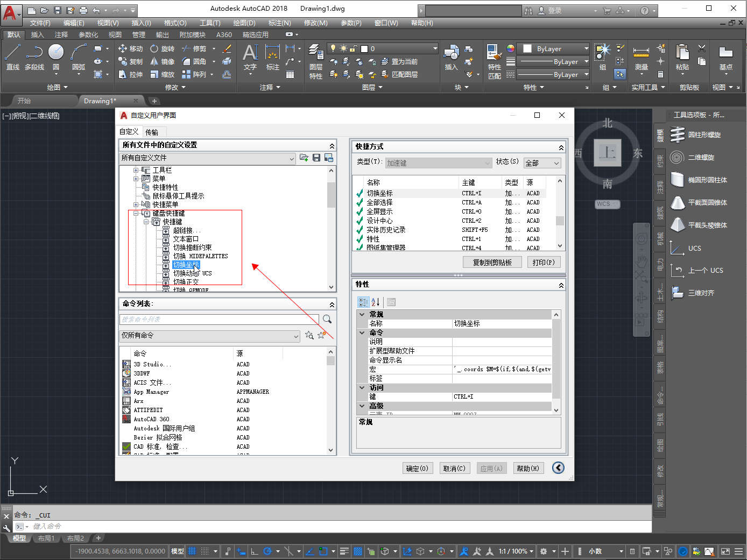Expand the 绘图 ribbon panel
This screenshot has height=560, width=747.
coord(57,87)
